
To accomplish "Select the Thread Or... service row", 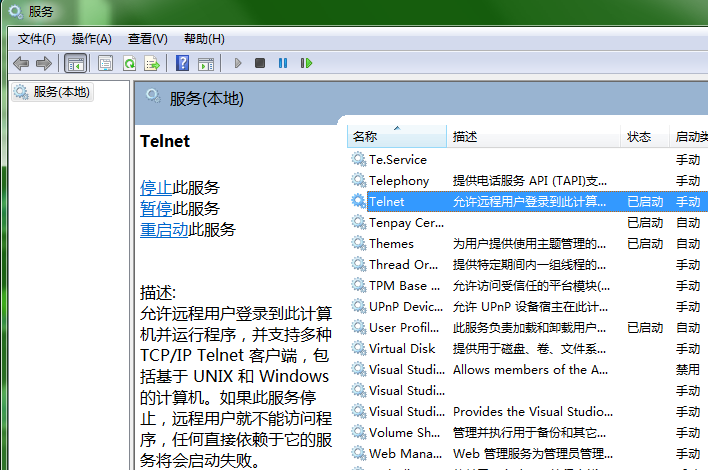I will tap(527, 265).
